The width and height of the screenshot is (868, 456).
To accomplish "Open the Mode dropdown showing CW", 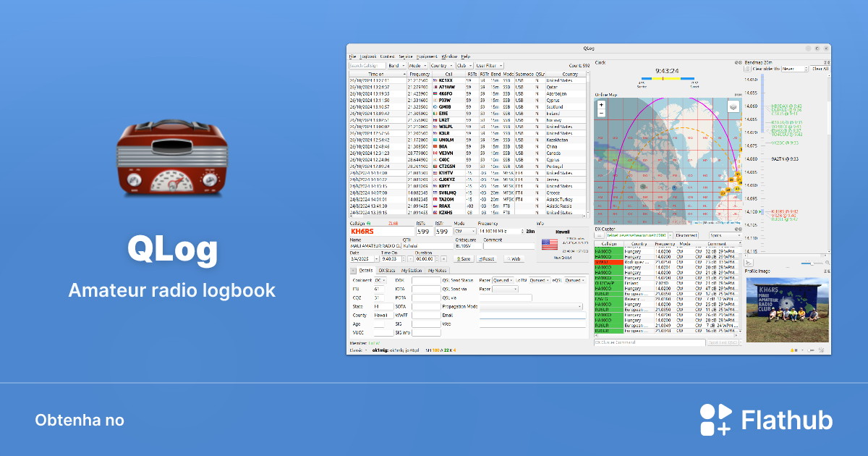I will [x=464, y=232].
